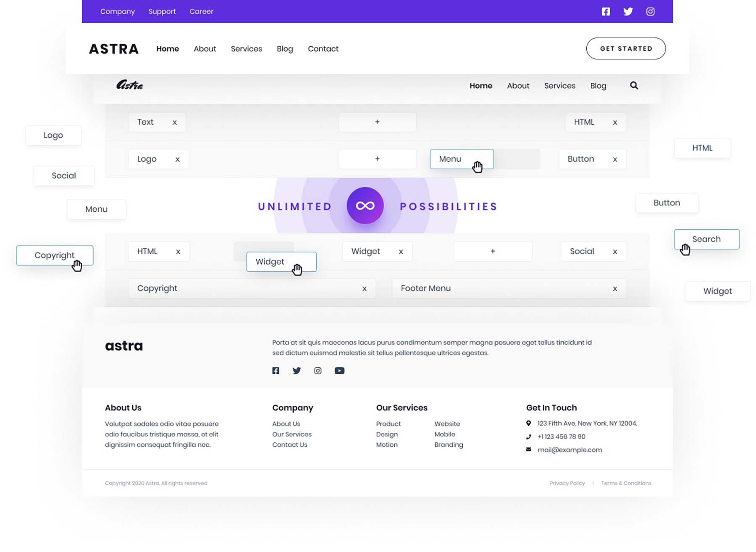The height and width of the screenshot is (552, 756).
Task: Open the Support menu in the top bar
Action: point(162,11)
